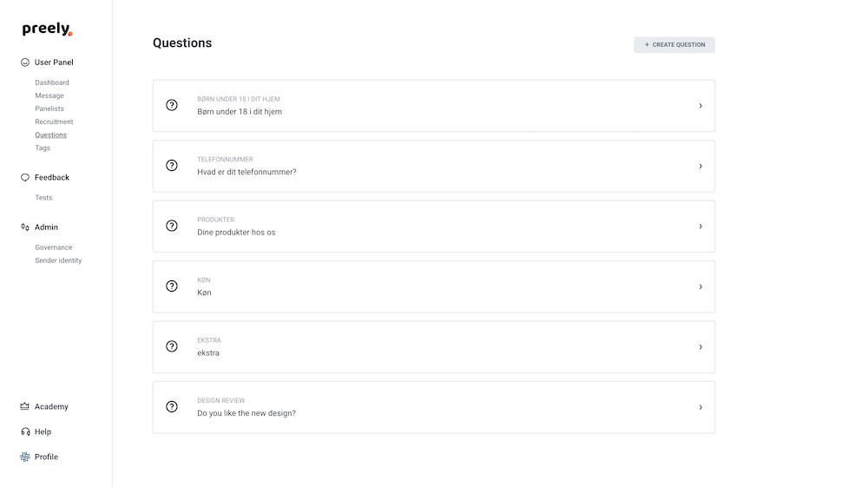Expand the Ekstra question chevron

point(700,347)
